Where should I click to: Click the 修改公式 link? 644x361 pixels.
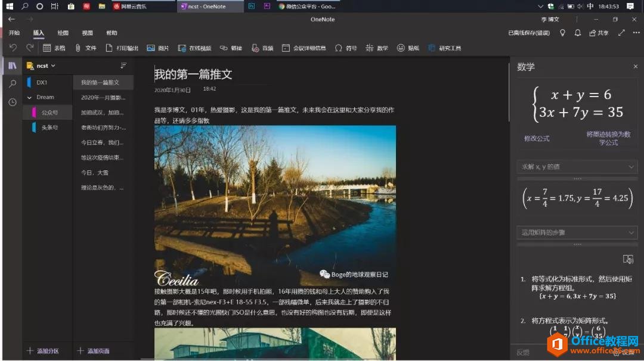click(537, 139)
